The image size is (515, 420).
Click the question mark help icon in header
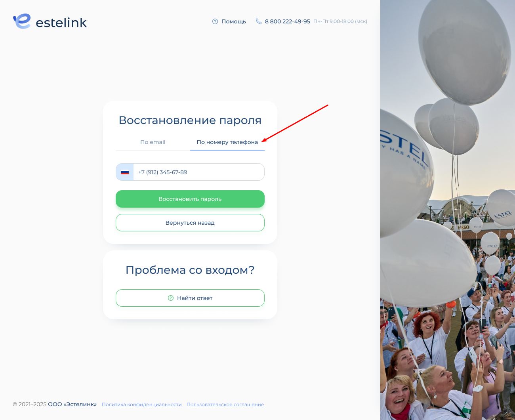pos(215,21)
